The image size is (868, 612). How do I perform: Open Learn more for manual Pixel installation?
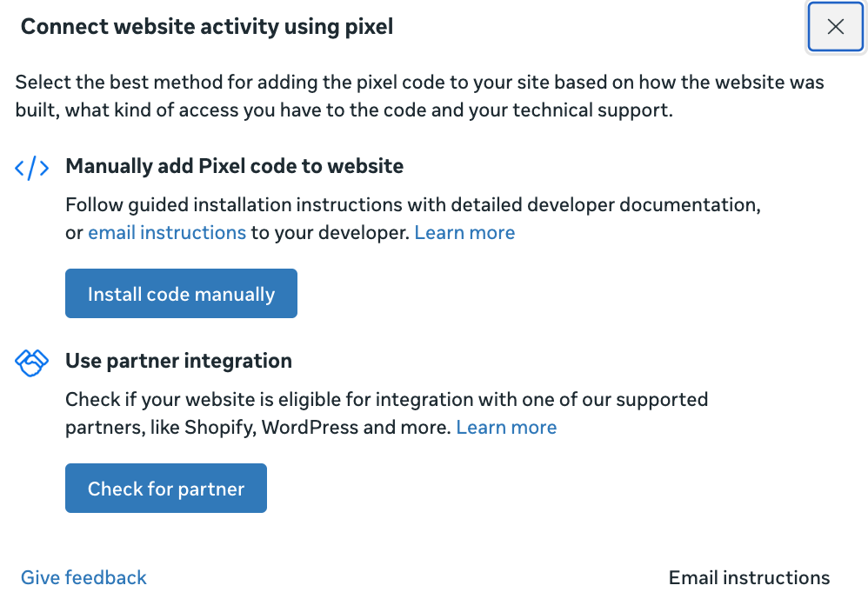[x=464, y=233]
